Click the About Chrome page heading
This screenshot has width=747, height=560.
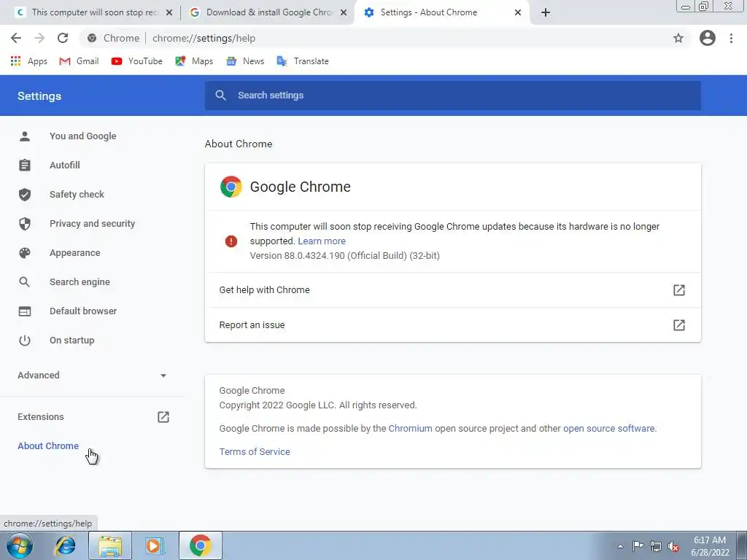239,144
